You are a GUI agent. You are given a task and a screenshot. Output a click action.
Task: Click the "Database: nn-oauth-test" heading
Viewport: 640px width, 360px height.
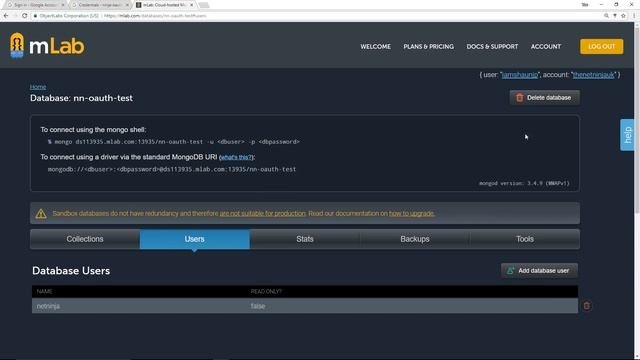click(81, 98)
